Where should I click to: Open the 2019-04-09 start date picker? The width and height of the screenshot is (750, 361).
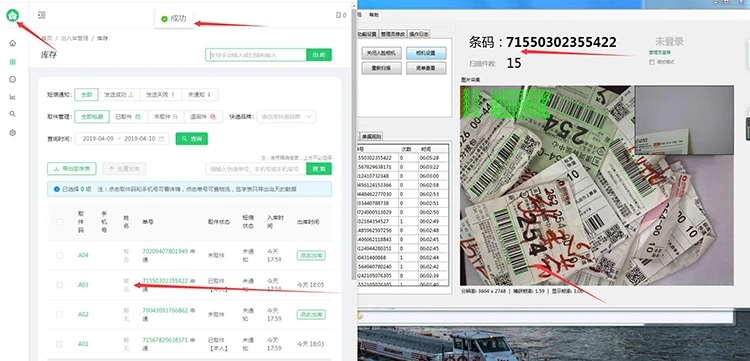point(99,139)
